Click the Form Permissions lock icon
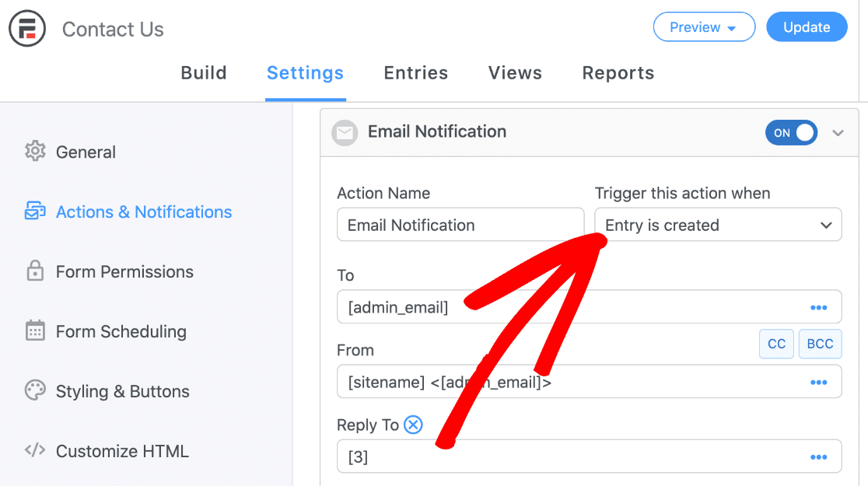This screenshot has width=868, height=486. pos(34,271)
